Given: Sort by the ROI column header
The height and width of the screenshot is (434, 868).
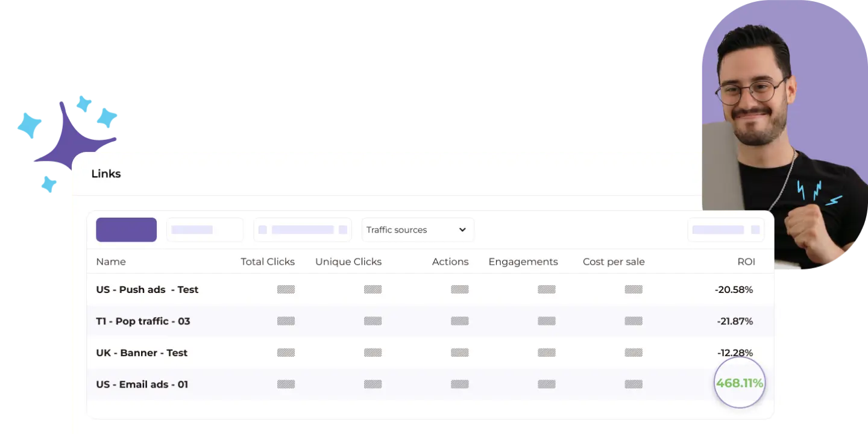Looking at the screenshot, I should pyautogui.click(x=746, y=262).
